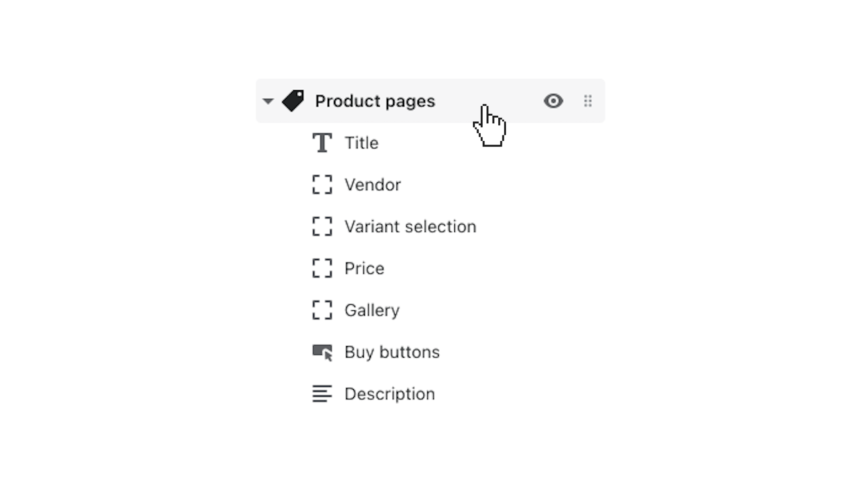Select the Vendor block
Viewport: 868px width, 495px height.
373,185
